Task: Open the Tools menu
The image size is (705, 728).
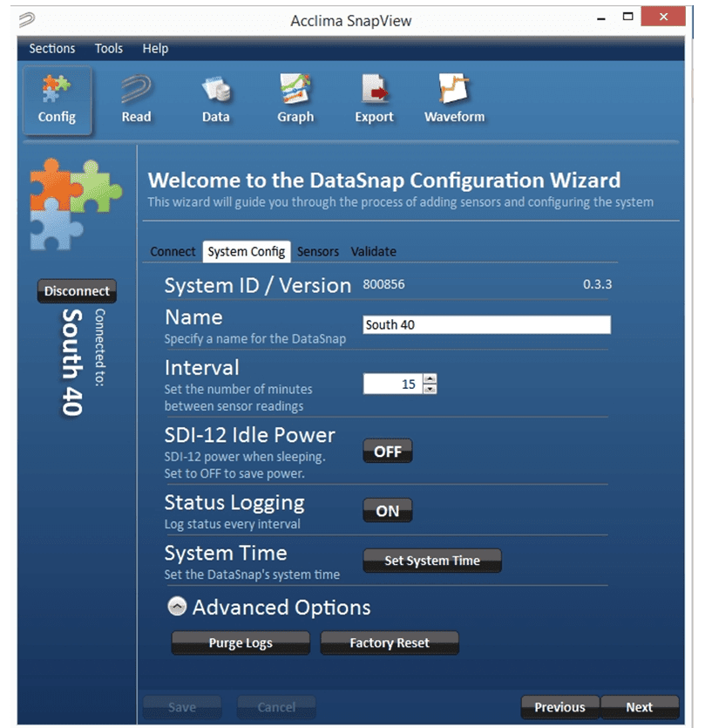Action: [x=109, y=49]
